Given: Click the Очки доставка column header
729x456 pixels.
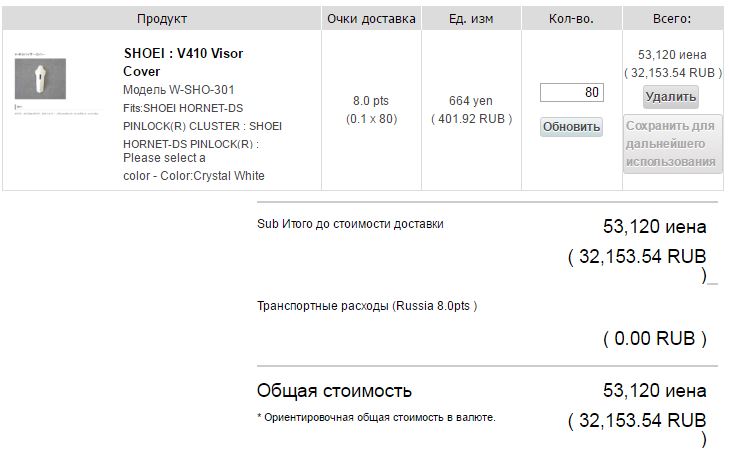Looking at the screenshot, I should [371, 19].
